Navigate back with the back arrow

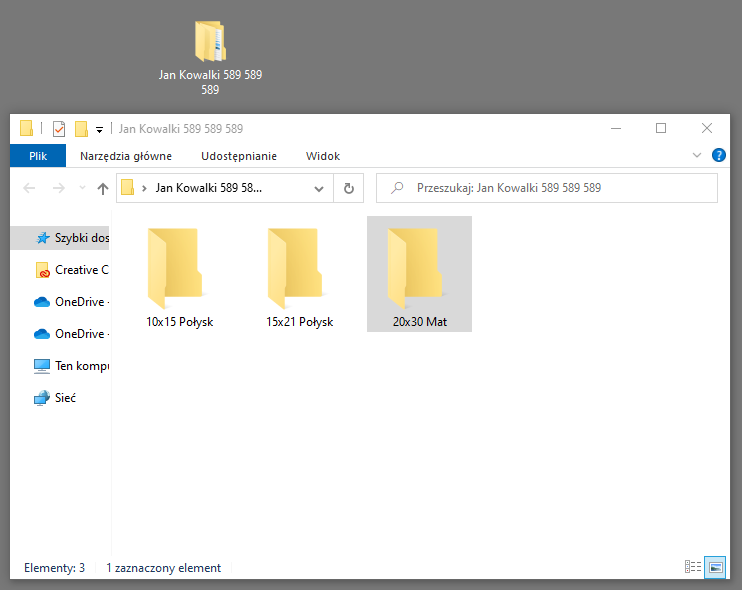[x=29, y=188]
